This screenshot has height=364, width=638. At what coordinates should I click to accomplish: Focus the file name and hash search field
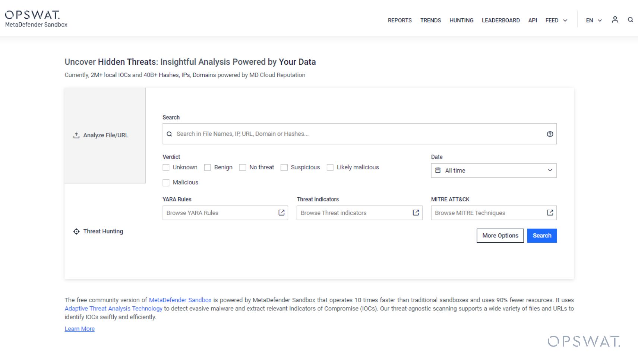[x=358, y=134]
